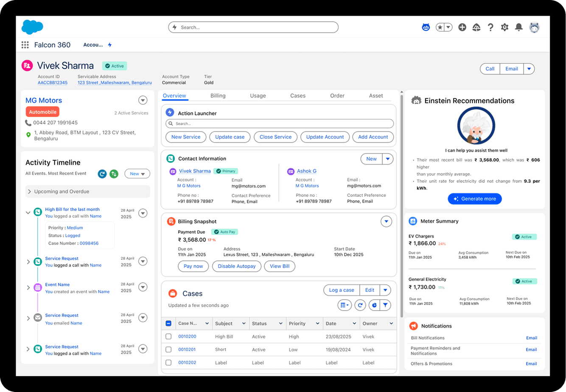Open the Billing Snapshot dropdown menu
Image resolution: width=566 pixels, height=392 pixels.
pos(386,221)
